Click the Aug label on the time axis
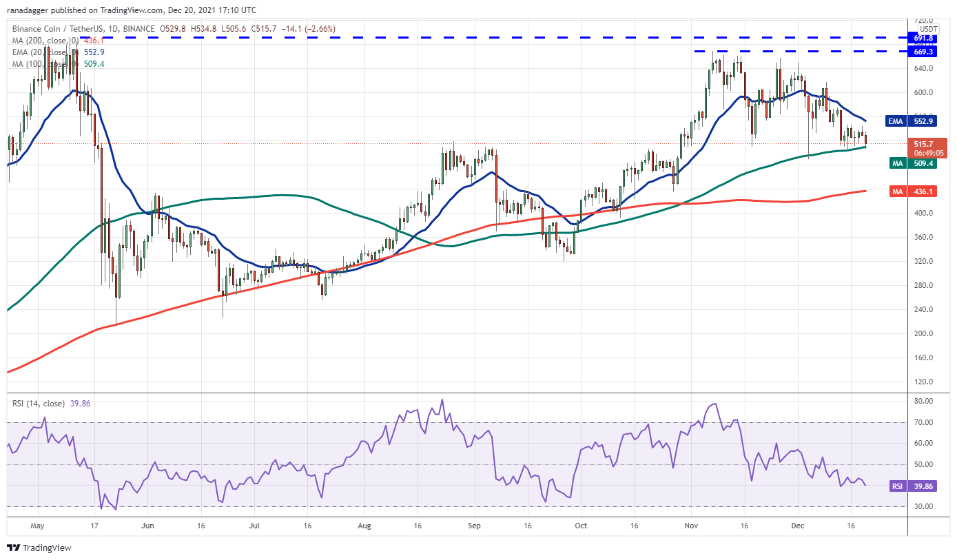The height and width of the screenshot is (560, 957). [x=364, y=524]
